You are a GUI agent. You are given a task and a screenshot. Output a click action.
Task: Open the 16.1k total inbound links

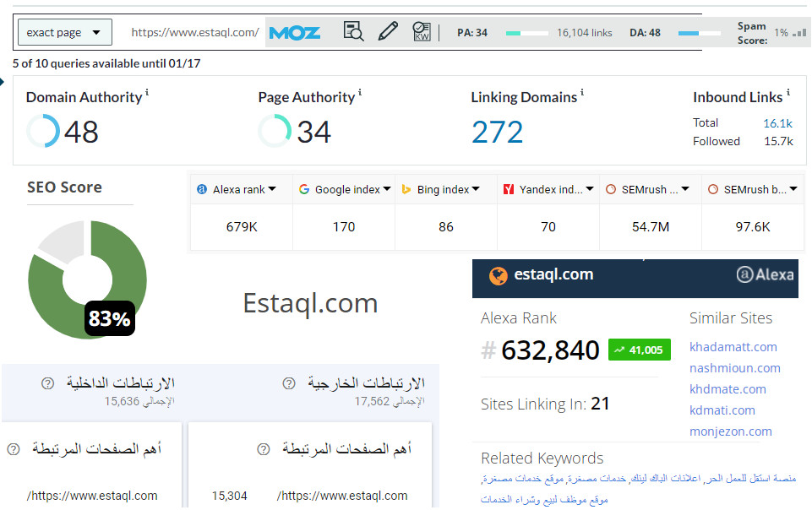point(777,123)
